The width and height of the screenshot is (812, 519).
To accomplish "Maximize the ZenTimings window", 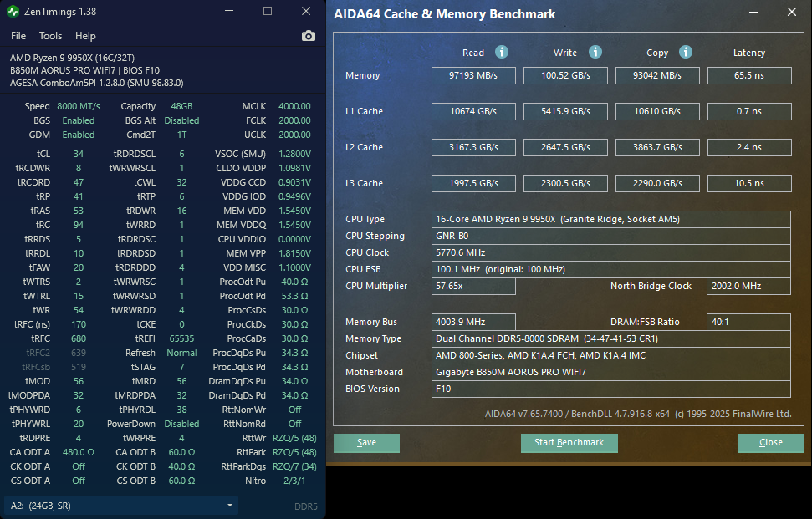I will [x=268, y=11].
